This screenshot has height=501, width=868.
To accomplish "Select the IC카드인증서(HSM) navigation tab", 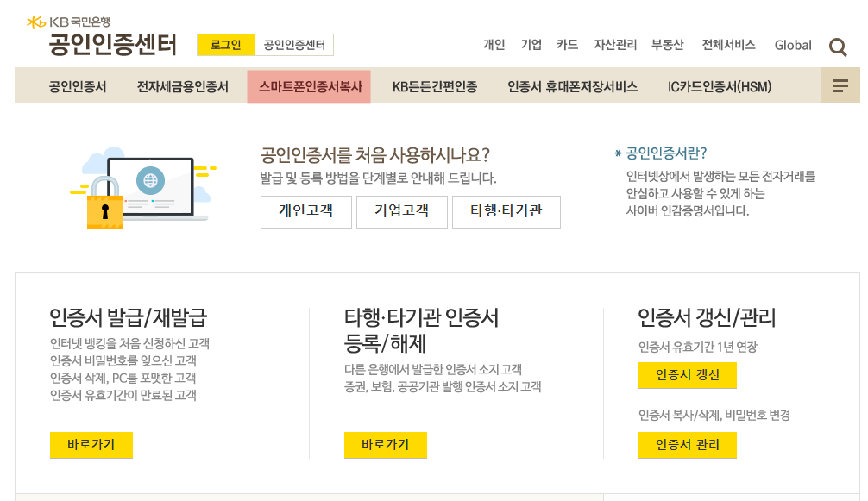I will coord(720,87).
